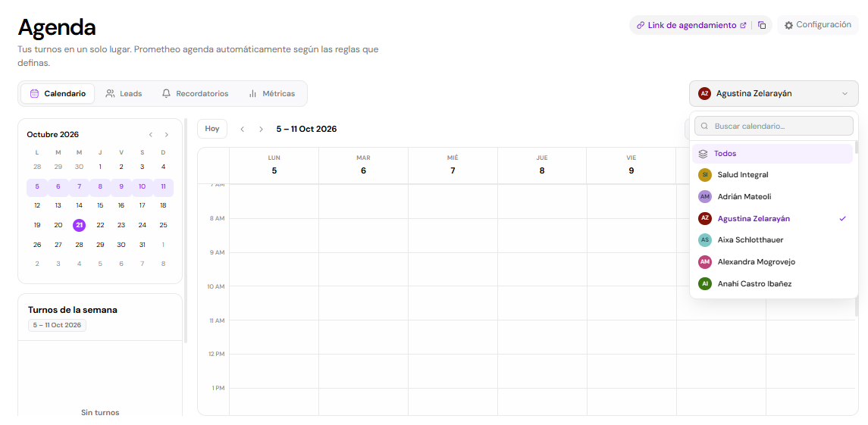Click the Anahí Castro Ibañez AI avatar
The height and width of the screenshot is (425, 868).
click(x=705, y=283)
